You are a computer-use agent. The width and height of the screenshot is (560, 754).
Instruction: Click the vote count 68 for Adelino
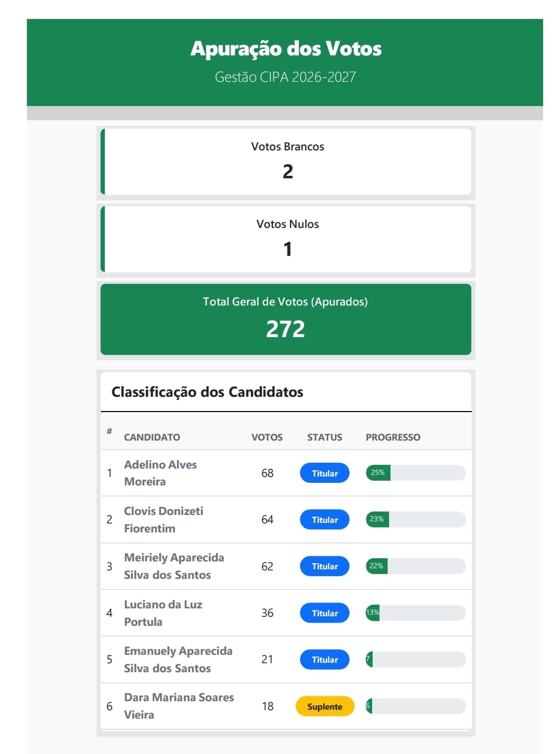tap(267, 473)
